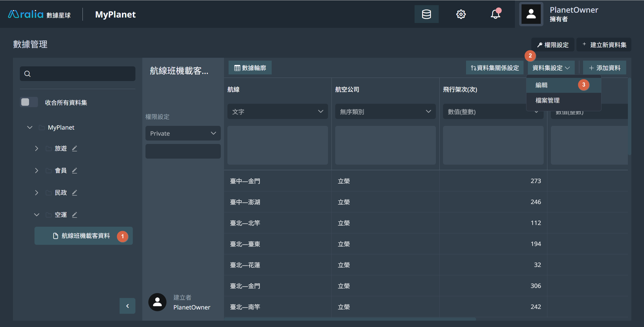
Task: Click the 權限設定 button
Action: click(x=553, y=45)
